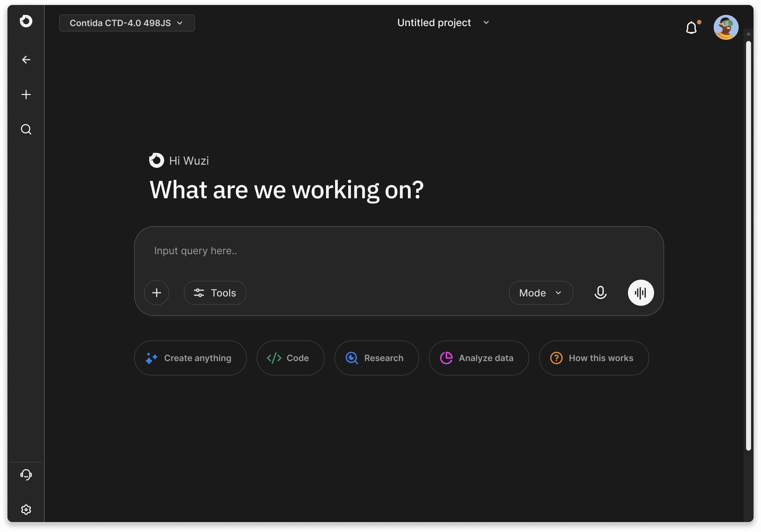Pick the Research suggestion chip
This screenshot has height=532, width=761.
pos(376,358)
